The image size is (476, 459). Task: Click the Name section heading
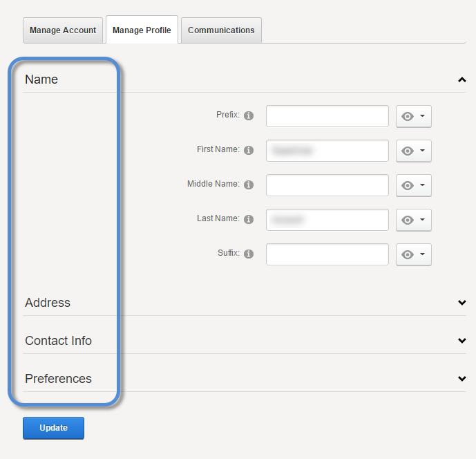pyautogui.click(x=41, y=79)
